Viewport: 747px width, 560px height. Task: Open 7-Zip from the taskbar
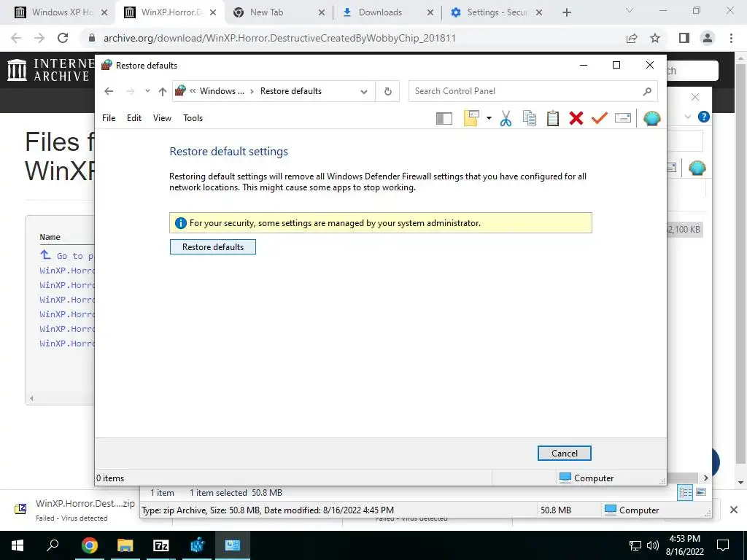coord(161,545)
